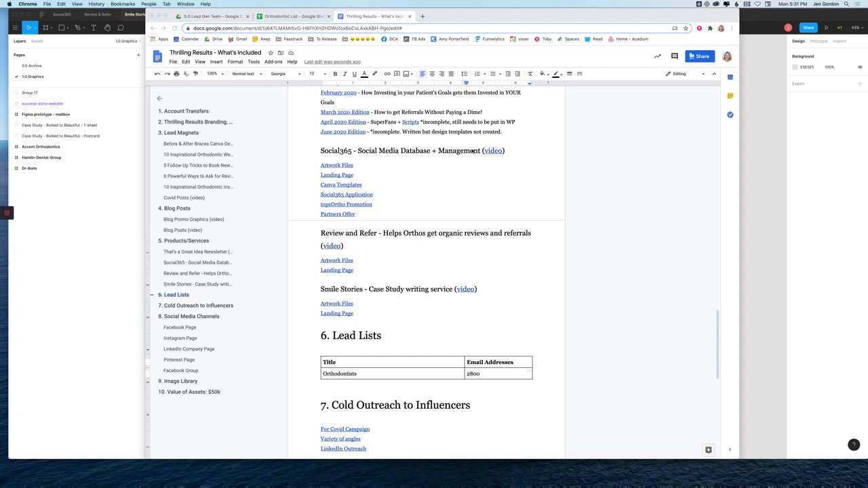Open the Figma main menu hamburger icon
The image size is (868, 488).
point(14,28)
